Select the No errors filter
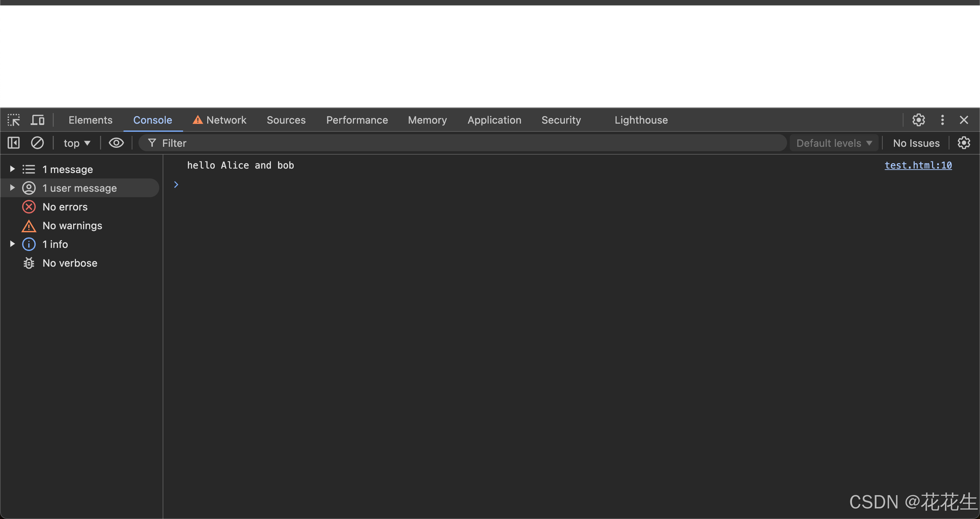The height and width of the screenshot is (519, 980). (x=65, y=207)
